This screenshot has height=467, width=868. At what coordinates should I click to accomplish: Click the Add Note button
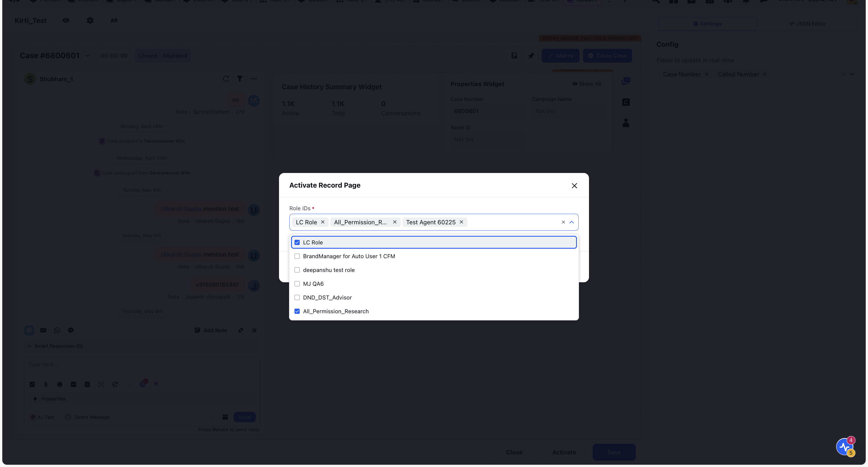pos(211,330)
